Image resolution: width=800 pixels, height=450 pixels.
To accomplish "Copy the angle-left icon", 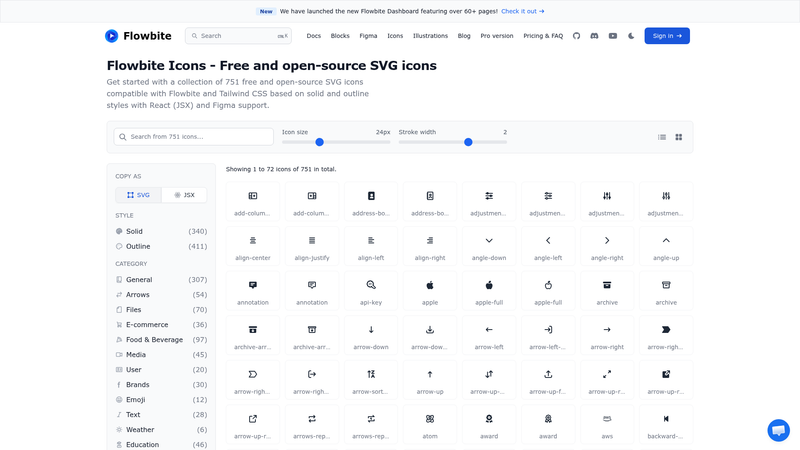I will pyautogui.click(x=548, y=246).
